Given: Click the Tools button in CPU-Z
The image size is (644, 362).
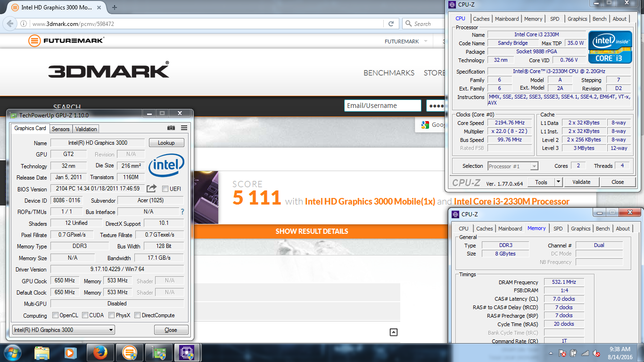Looking at the screenshot, I should (x=541, y=182).
